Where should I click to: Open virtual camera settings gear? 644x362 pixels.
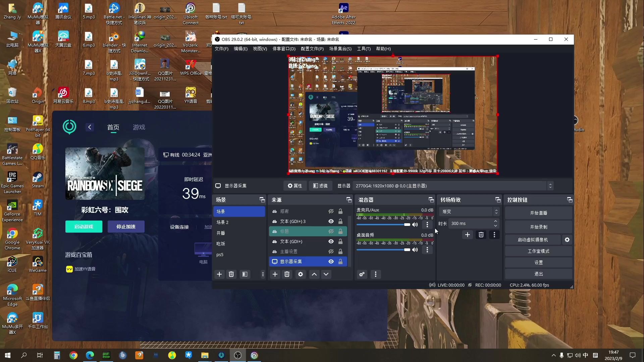[x=567, y=240]
